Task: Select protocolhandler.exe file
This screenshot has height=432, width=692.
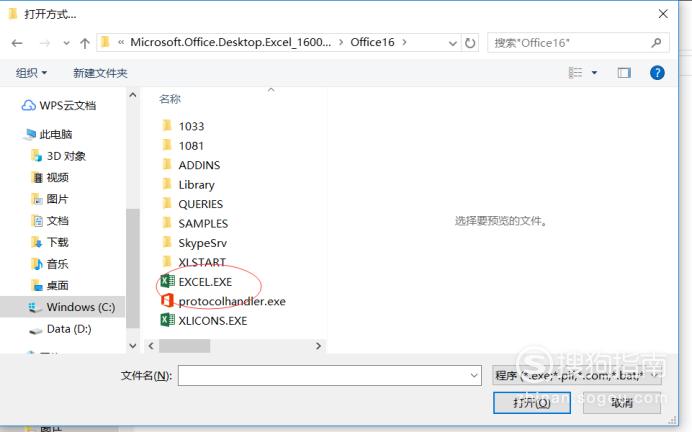Action: 223,301
